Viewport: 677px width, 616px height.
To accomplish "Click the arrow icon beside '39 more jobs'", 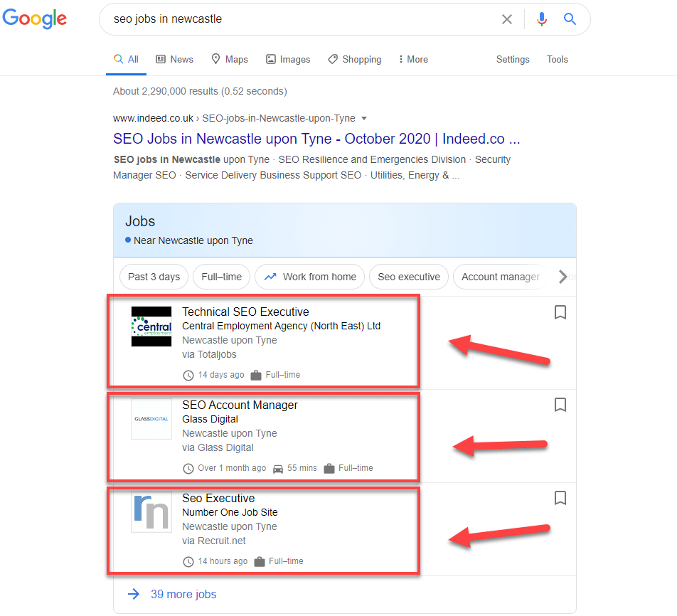I will pos(134,594).
